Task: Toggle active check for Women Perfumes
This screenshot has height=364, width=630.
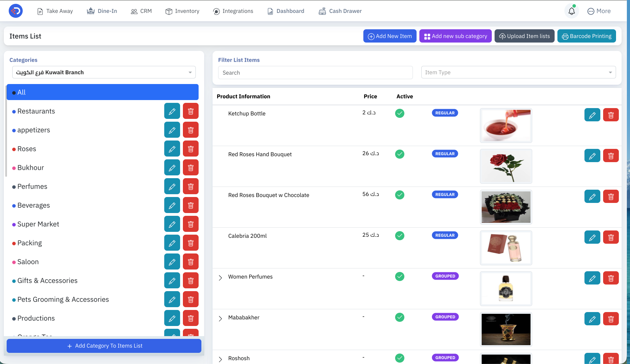Action: pyautogui.click(x=400, y=276)
